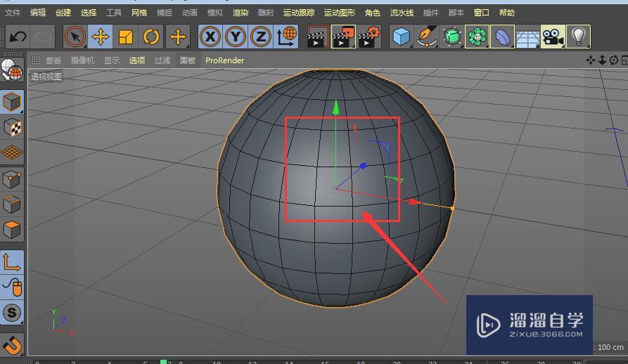Open the Subdivision Surface generators menu

pos(452,37)
